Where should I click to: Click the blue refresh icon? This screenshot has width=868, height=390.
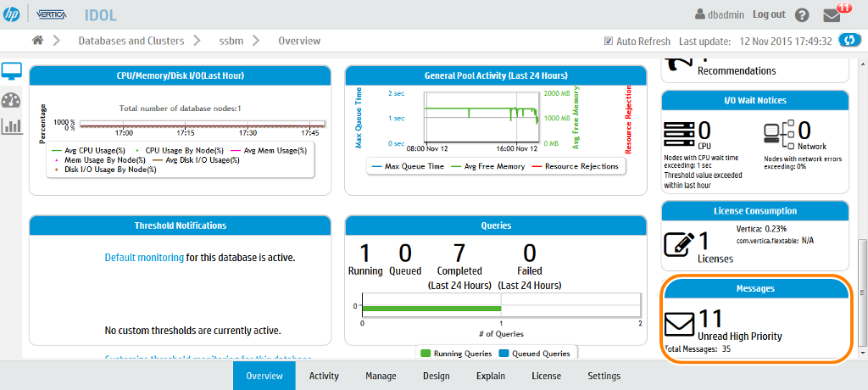tap(849, 41)
